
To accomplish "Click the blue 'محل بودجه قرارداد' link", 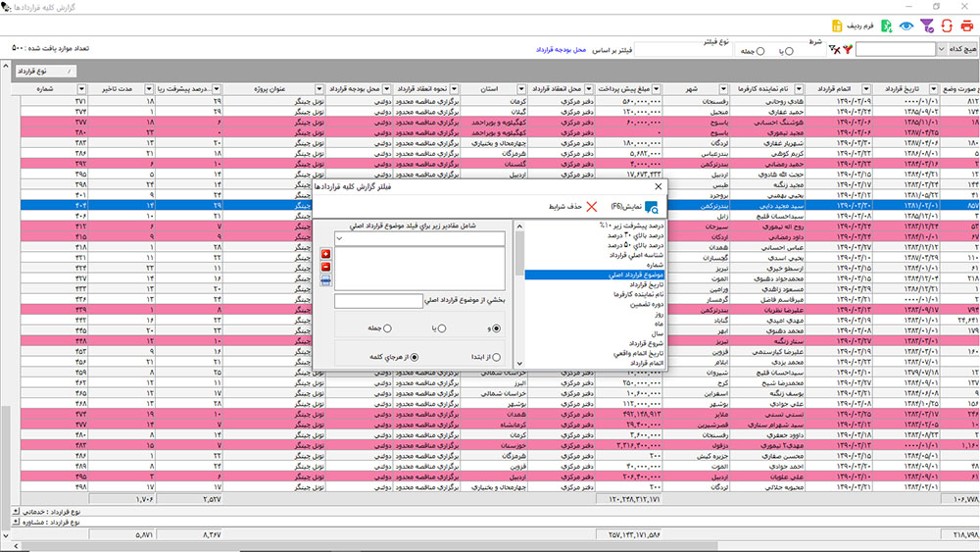I will 561,49.
